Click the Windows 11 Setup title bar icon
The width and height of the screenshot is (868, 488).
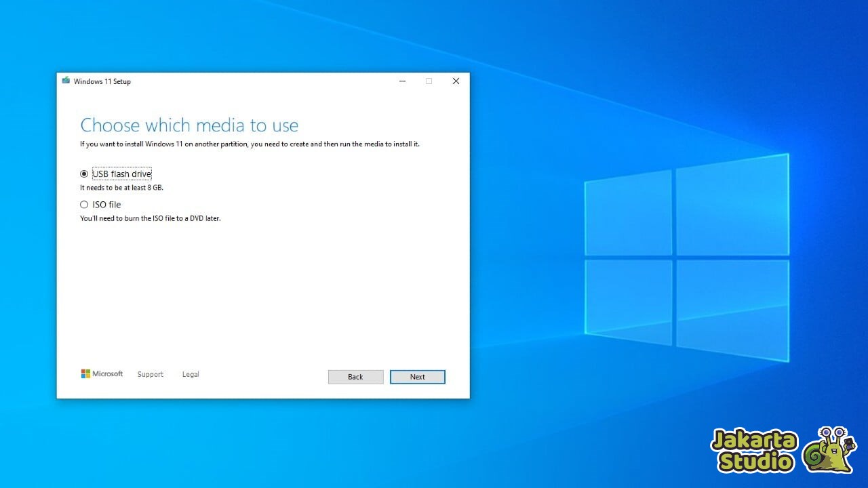click(x=66, y=81)
